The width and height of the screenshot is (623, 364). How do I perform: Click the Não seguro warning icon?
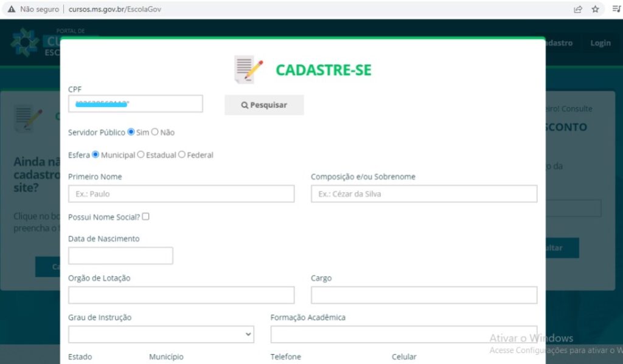(x=12, y=9)
